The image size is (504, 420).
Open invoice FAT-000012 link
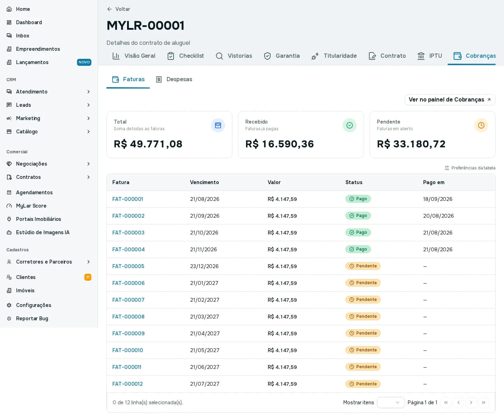pyautogui.click(x=127, y=384)
